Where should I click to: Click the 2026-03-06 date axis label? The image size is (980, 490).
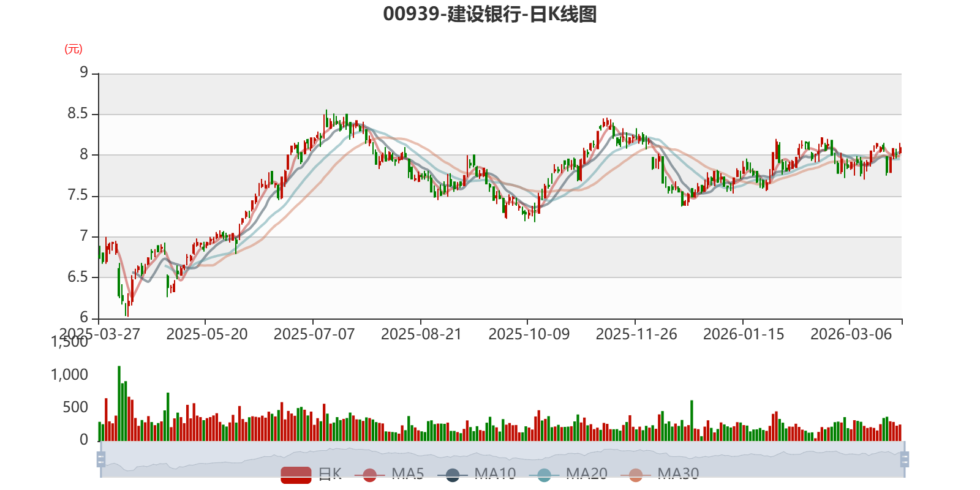coord(851,334)
